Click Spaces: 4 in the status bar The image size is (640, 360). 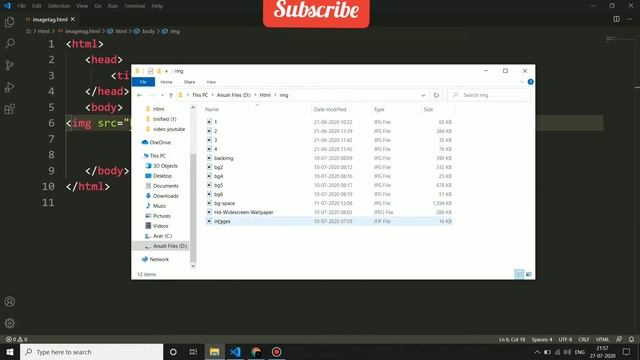(x=542, y=339)
